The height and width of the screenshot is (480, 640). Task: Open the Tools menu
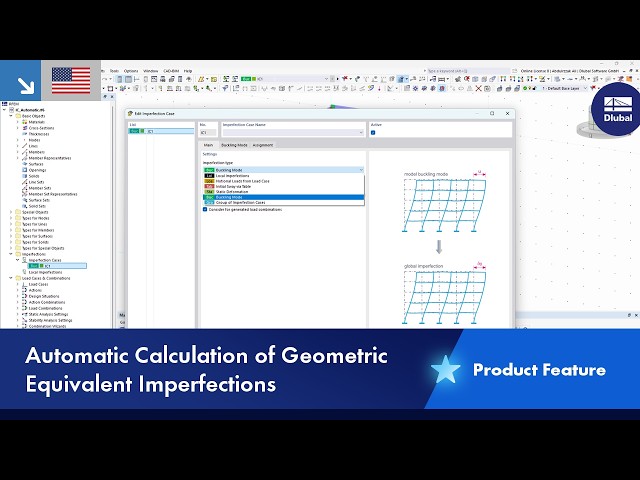pyautogui.click(x=114, y=71)
